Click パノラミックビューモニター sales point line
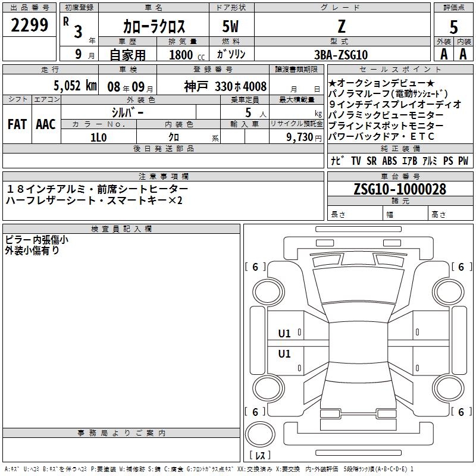Screen dimensions: 476x476 [x=386, y=115]
